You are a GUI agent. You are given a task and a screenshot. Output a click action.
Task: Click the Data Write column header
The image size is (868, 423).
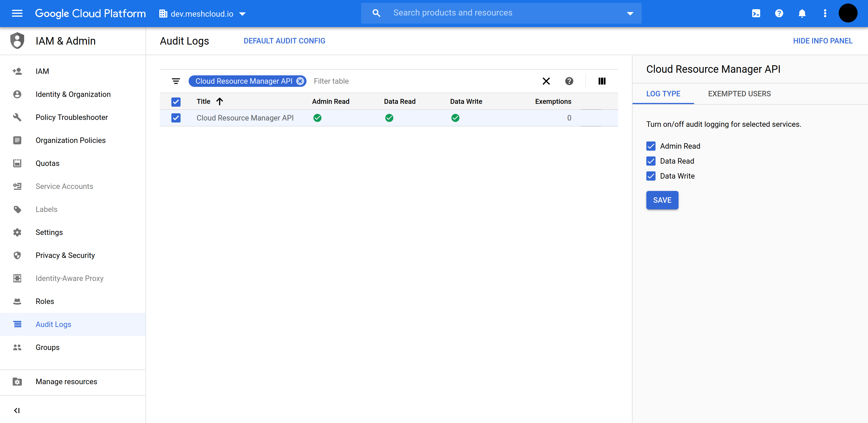click(x=466, y=102)
